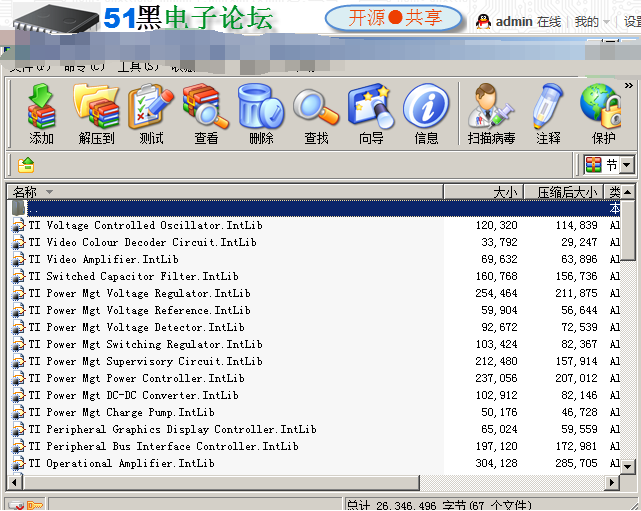
Task: Click file icon of TI Operational Amplifier.IntLib
Action: (x=18, y=464)
